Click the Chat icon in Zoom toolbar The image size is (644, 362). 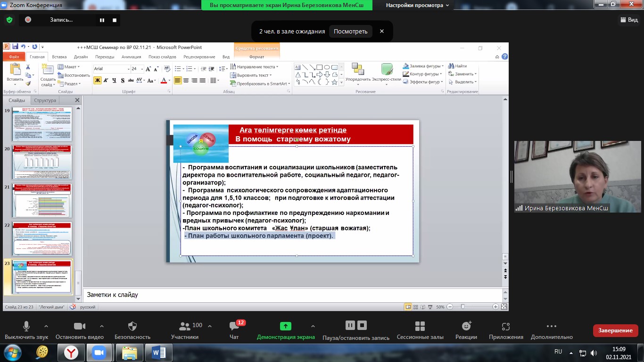point(234,327)
